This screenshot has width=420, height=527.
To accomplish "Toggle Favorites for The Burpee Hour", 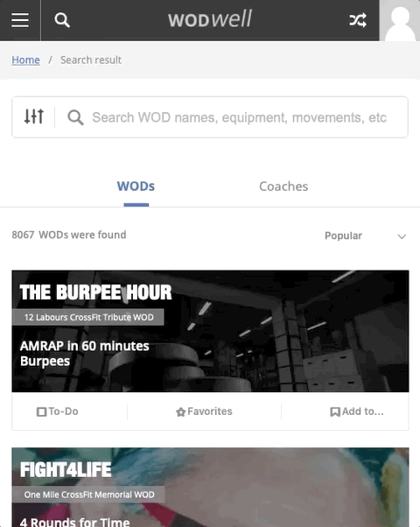I will coord(204,411).
